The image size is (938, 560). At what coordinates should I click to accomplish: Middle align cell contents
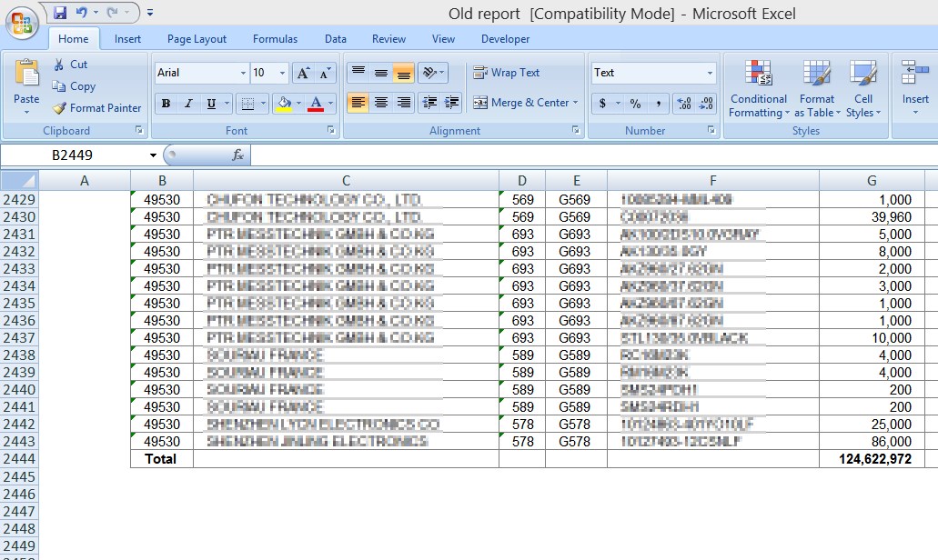coord(381,73)
